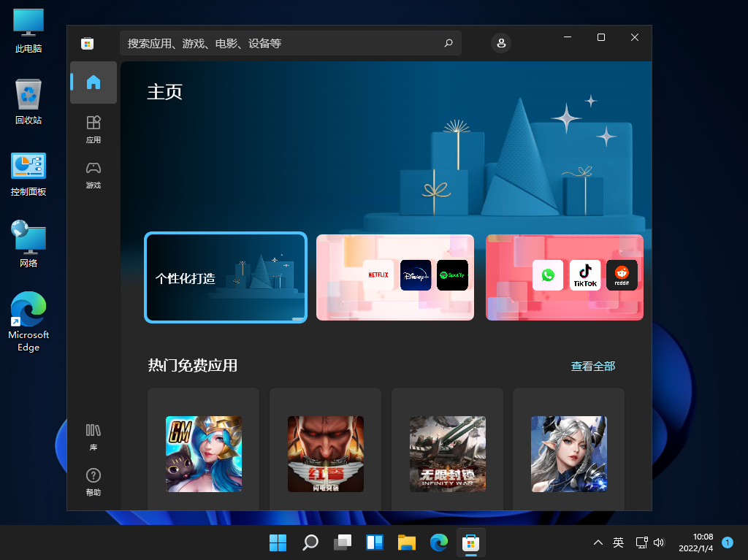Screen dimensions: 748x560
Task: Open Help (帮助) from the sidebar
Action: (x=93, y=482)
